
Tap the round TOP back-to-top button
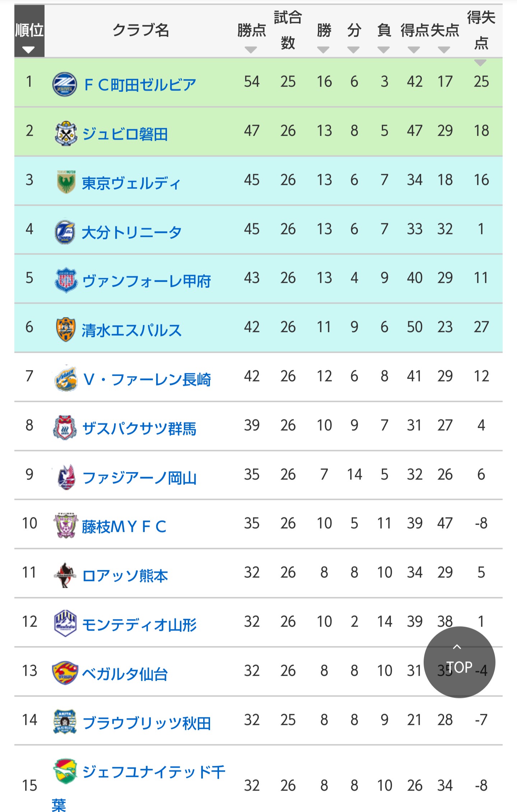point(459,662)
